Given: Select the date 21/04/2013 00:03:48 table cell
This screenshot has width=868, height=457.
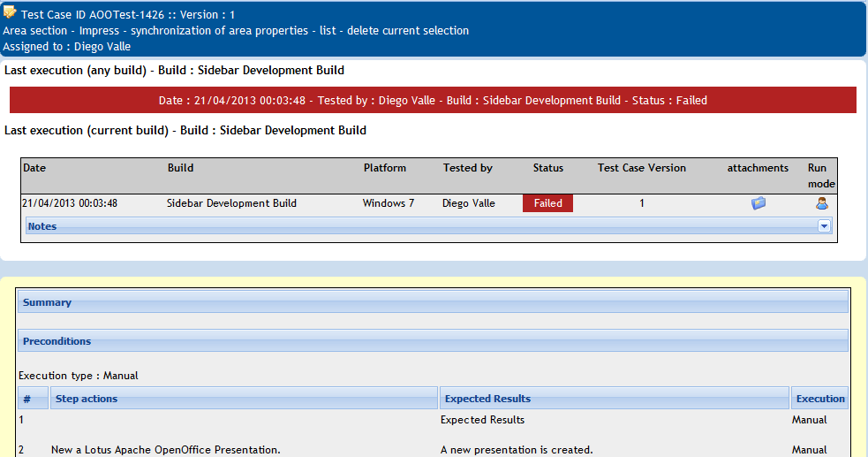Looking at the screenshot, I should click(70, 203).
